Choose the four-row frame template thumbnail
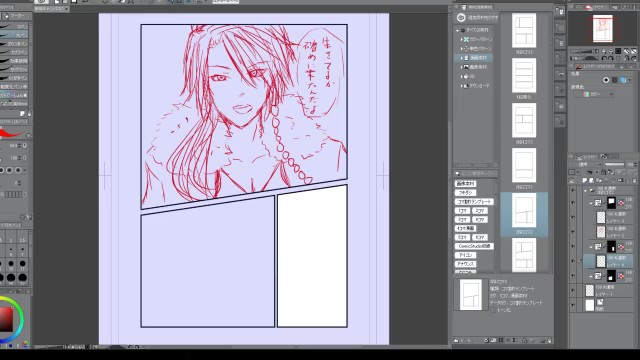This screenshot has height=360, width=640. 524,76
